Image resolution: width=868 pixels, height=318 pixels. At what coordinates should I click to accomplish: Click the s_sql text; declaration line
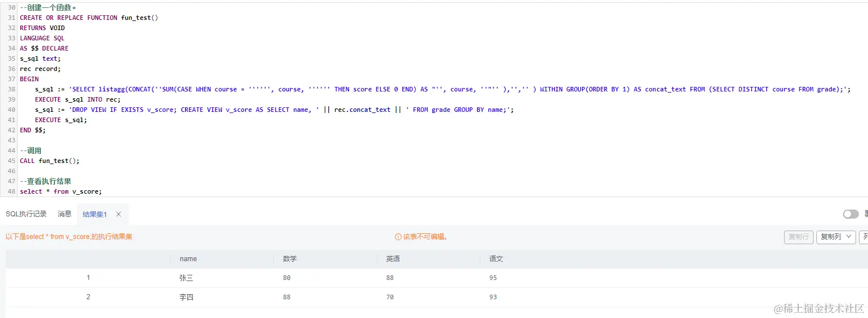coord(40,58)
